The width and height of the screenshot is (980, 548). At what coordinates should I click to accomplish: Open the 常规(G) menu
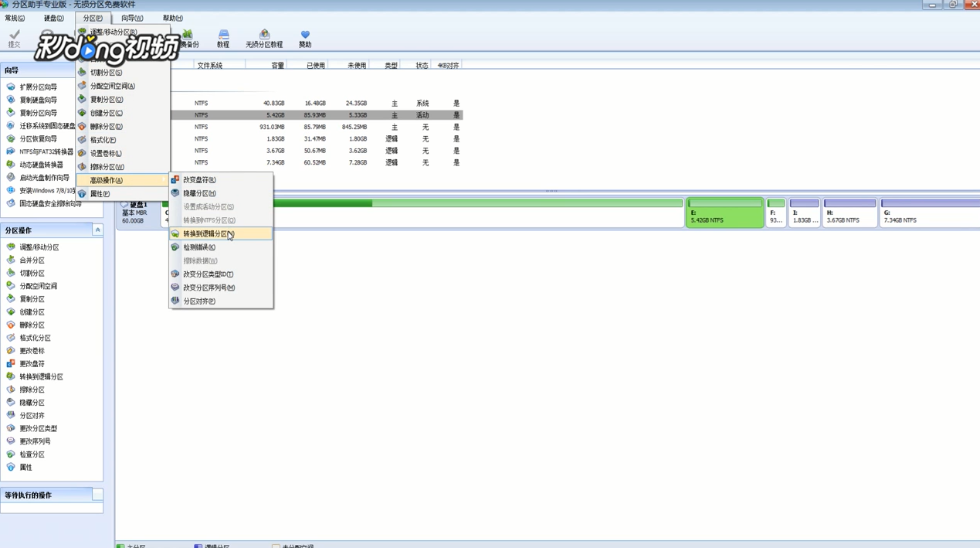[x=15, y=18]
